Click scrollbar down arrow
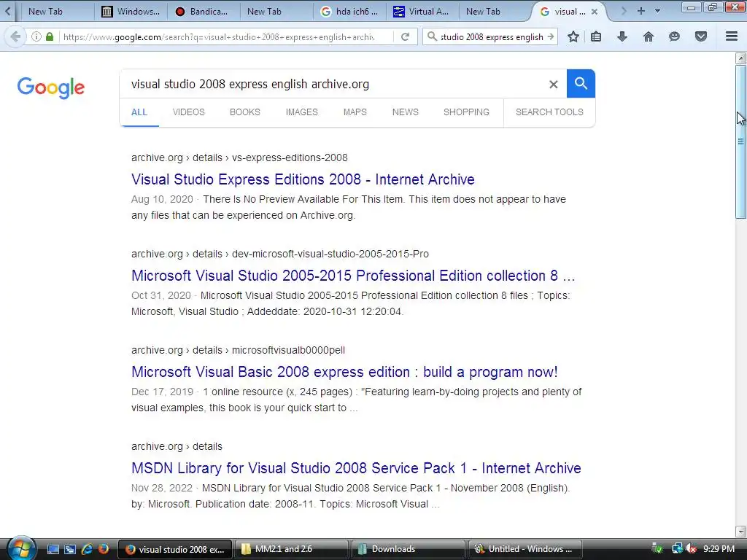This screenshot has width=747, height=560. point(740,531)
